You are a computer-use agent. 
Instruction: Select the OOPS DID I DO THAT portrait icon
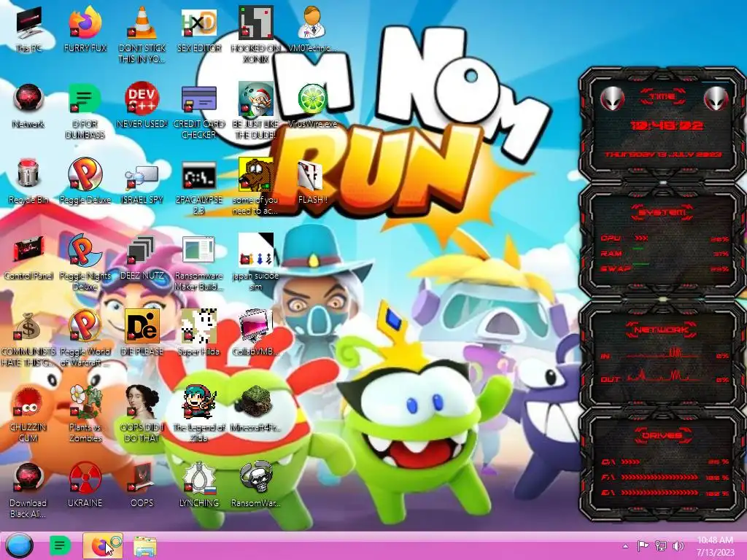(142, 402)
